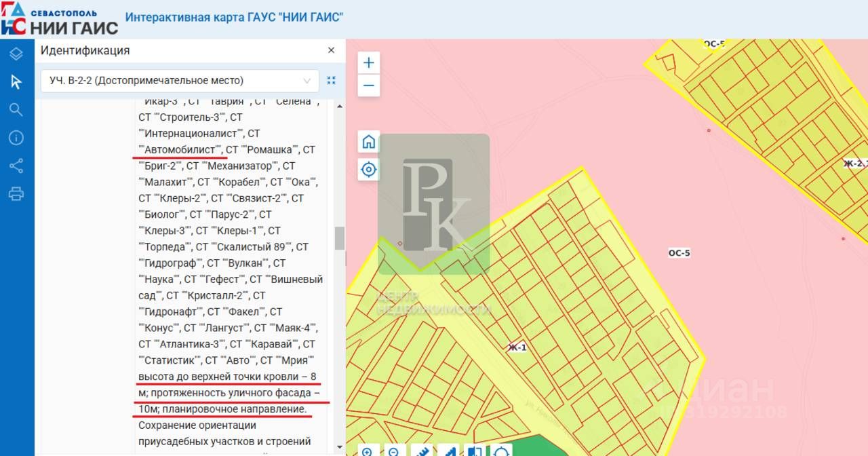Zoom out with the minus button
Viewport: 868px width, 456px height.
tap(368, 85)
